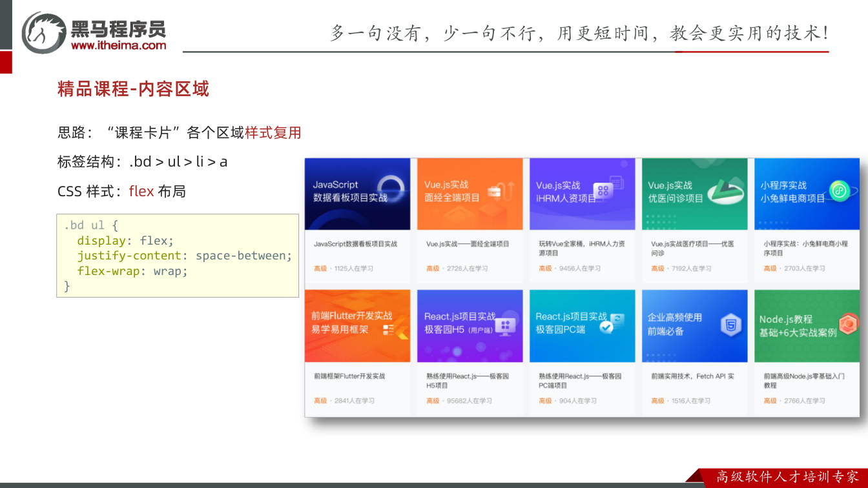Select the title Vue.js实战——面经全端项目
The image size is (868, 488).
[468, 244]
